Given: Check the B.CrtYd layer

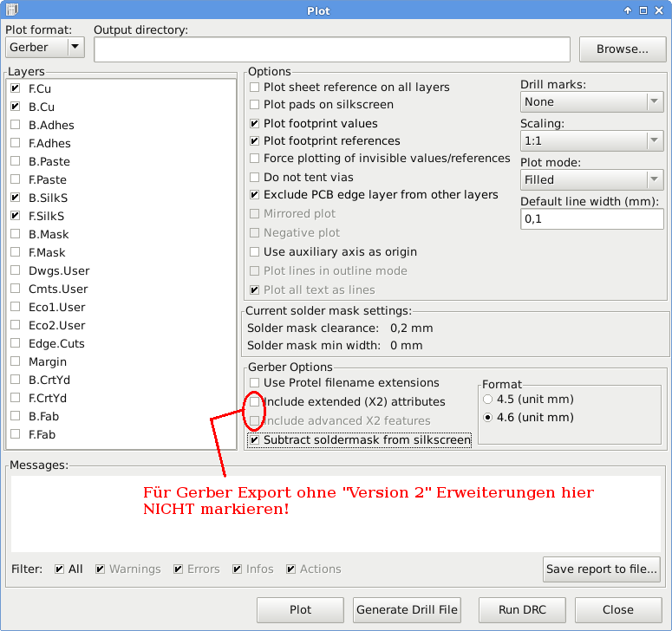Looking at the screenshot, I should [16, 380].
